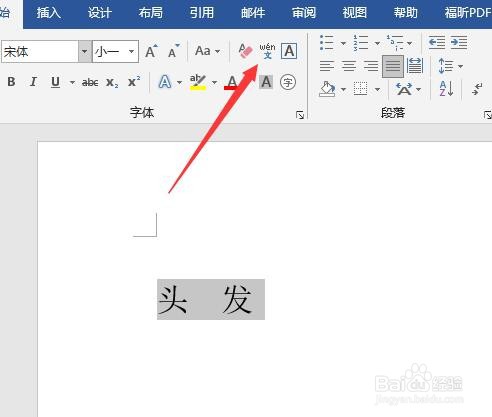Expand underline style dropdown arrow

[x=72, y=82]
